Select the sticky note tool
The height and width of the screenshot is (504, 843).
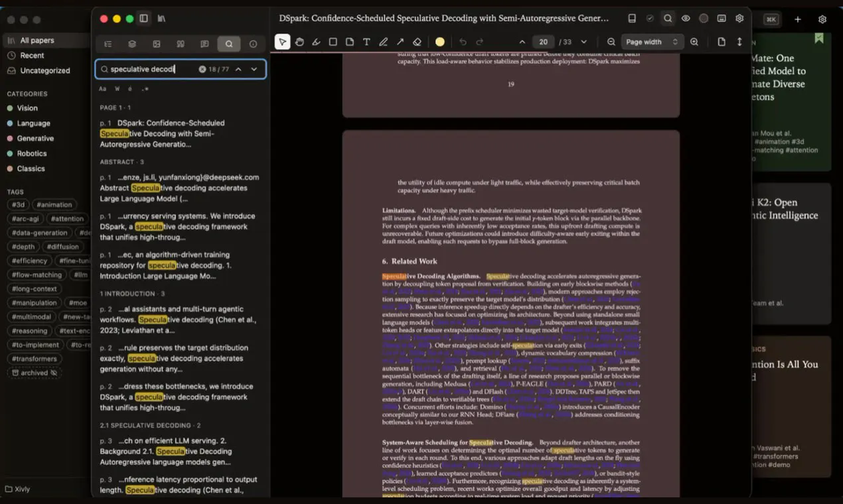pyautogui.click(x=350, y=42)
